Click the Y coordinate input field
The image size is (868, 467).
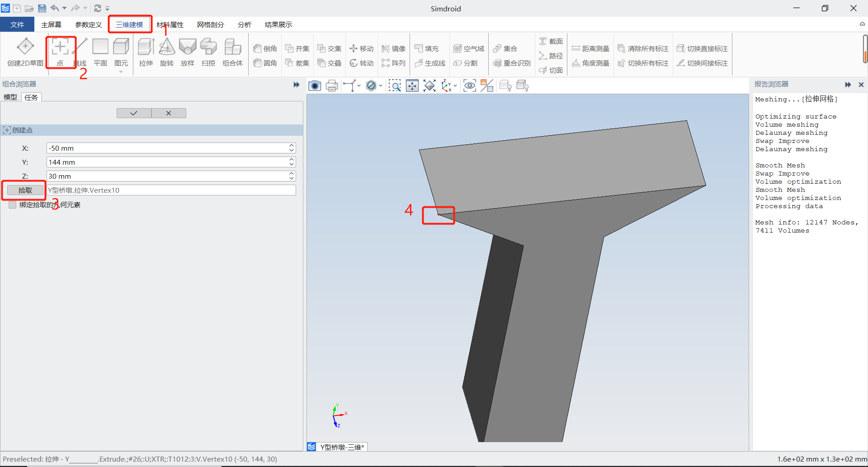[x=167, y=162]
